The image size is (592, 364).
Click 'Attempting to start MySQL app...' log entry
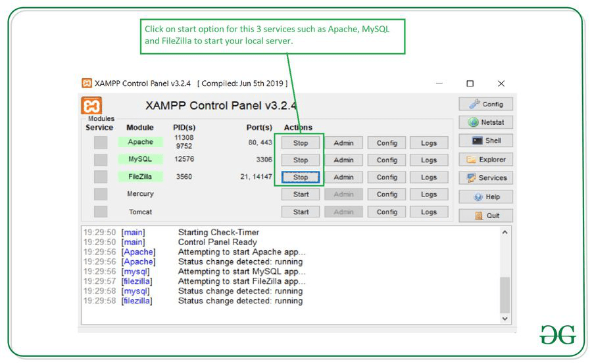241,271
